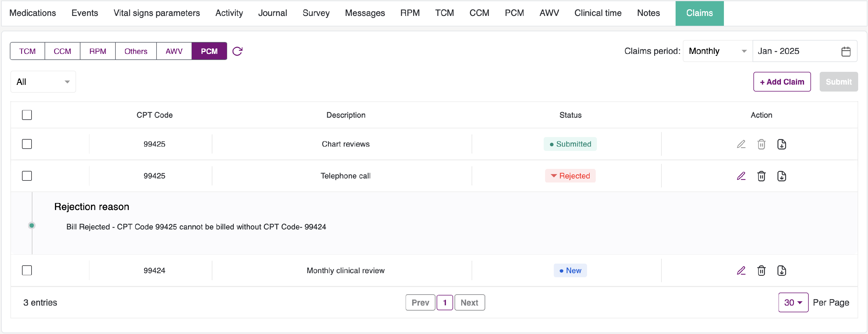Screen dimensions: 868x334
Task: Open the 30 per page dropdown
Action: tap(792, 303)
